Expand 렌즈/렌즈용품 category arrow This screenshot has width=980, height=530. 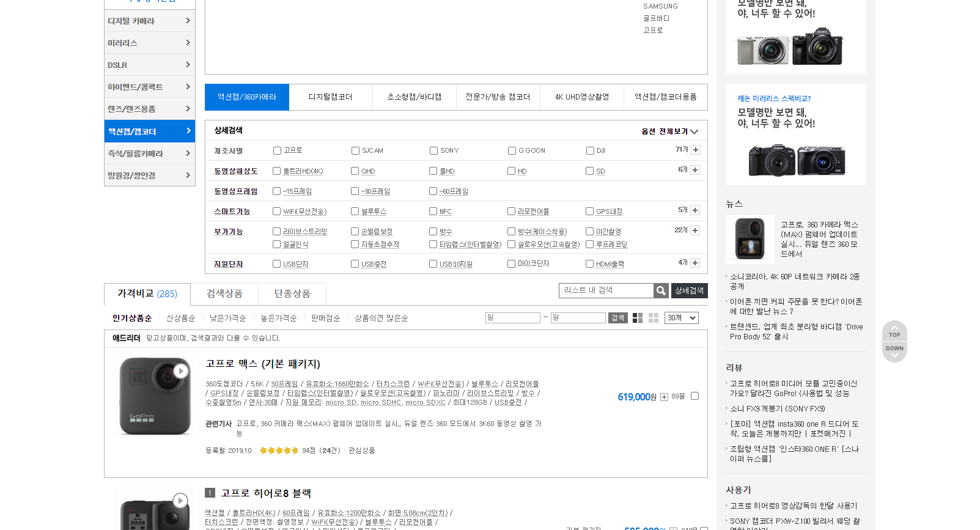[x=188, y=109]
